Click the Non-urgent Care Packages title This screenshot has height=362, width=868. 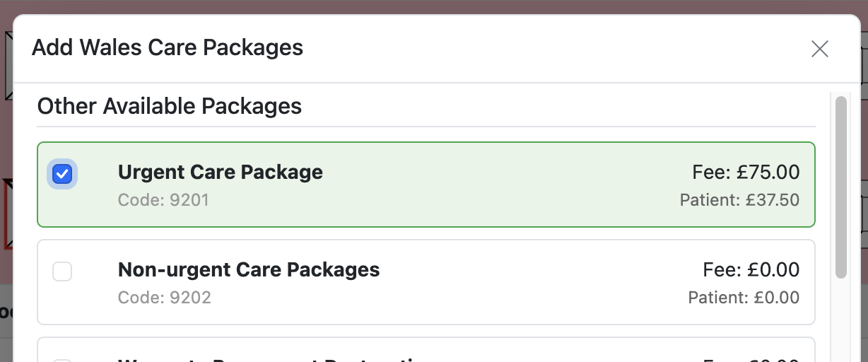coord(249,269)
